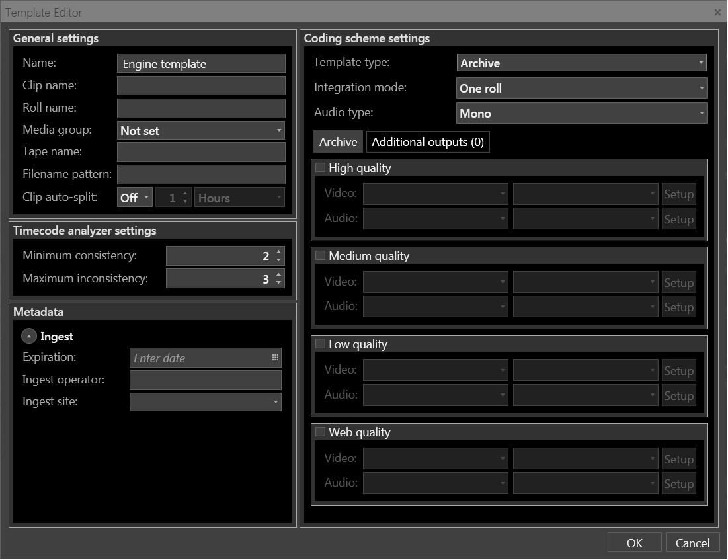Open Web quality Video codec dropdown

(x=436, y=458)
